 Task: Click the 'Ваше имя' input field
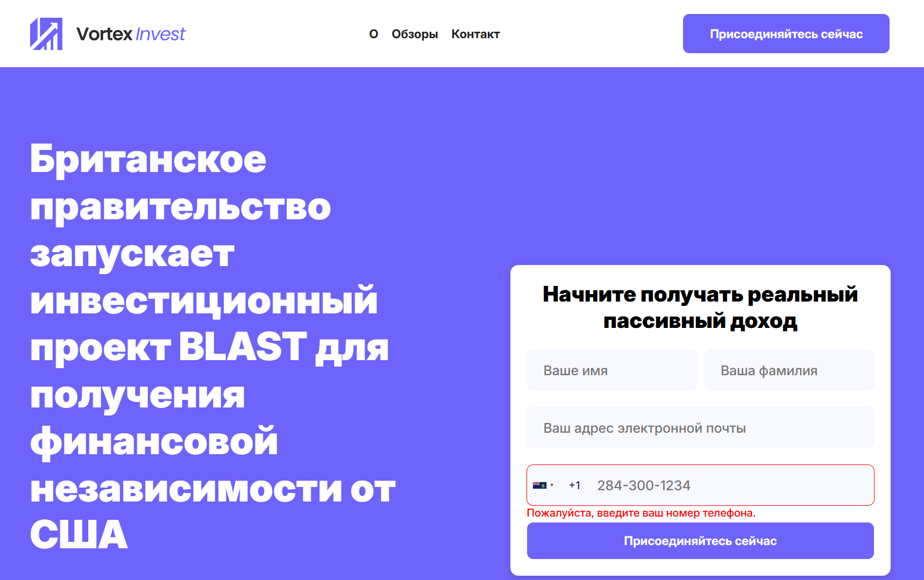pyautogui.click(x=611, y=370)
